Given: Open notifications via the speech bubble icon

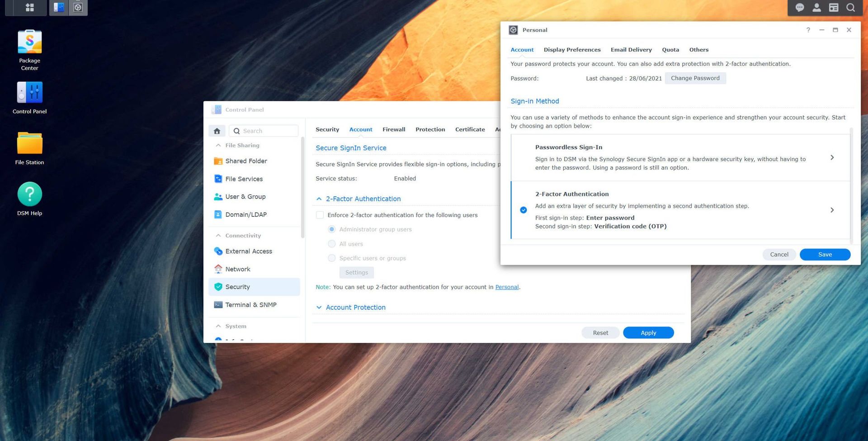Looking at the screenshot, I should click(799, 7).
